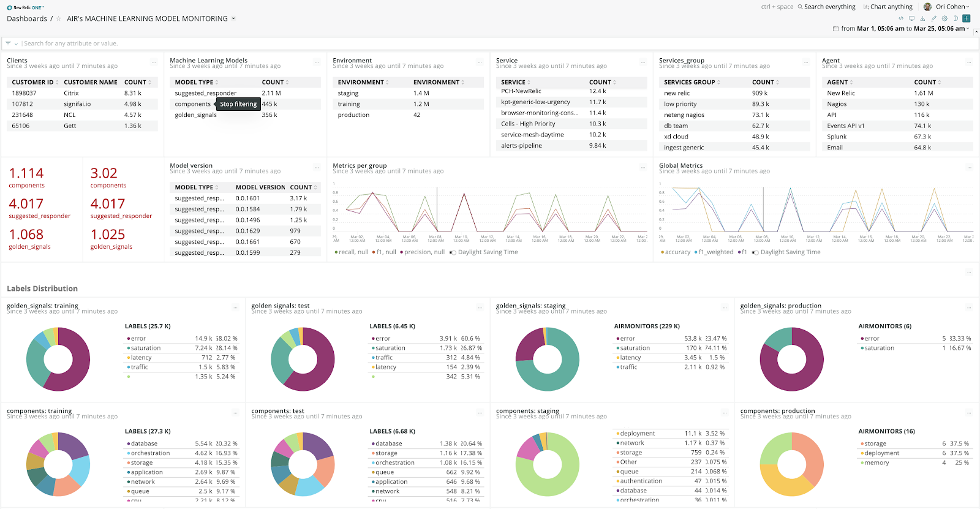This screenshot has height=509, width=980.
Task: Switch dashboard to TV mode
Action: click(x=911, y=18)
